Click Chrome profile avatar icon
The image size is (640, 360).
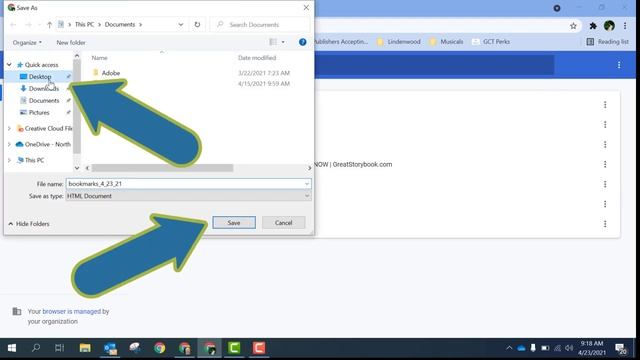point(609,26)
